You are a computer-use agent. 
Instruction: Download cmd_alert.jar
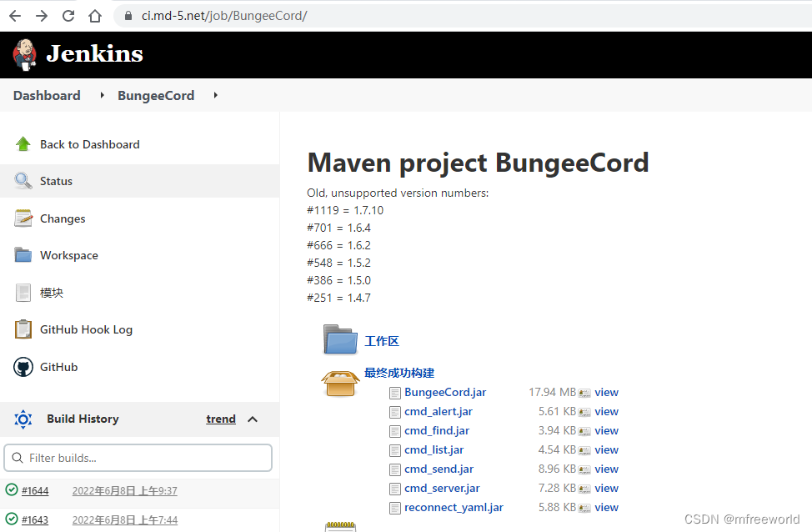[x=439, y=411]
